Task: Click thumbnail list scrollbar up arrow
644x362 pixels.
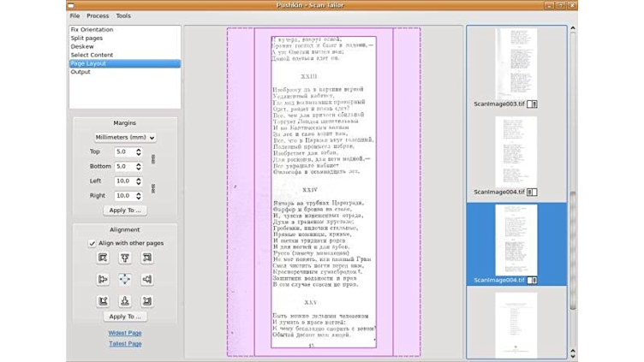Action: [x=573, y=28]
